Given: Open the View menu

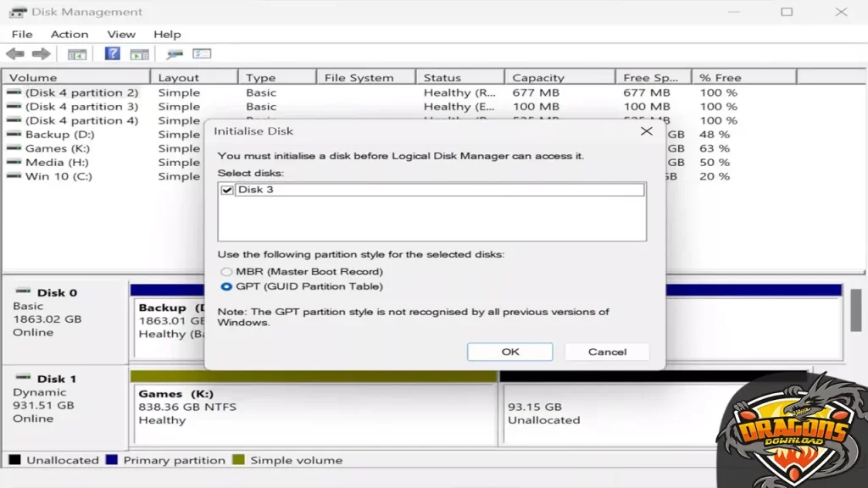Looking at the screenshot, I should click(x=121, y=34).
